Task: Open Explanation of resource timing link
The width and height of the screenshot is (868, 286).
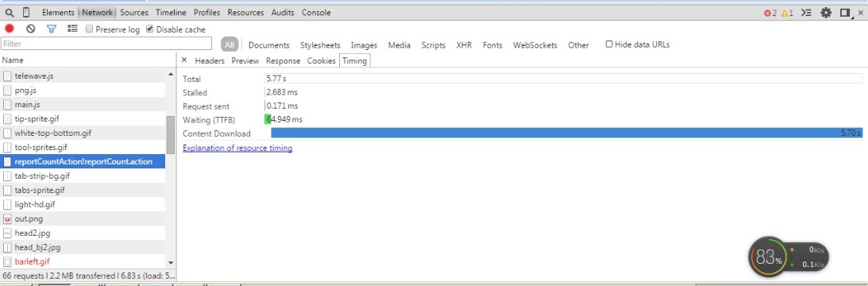Action: [237, 148]
